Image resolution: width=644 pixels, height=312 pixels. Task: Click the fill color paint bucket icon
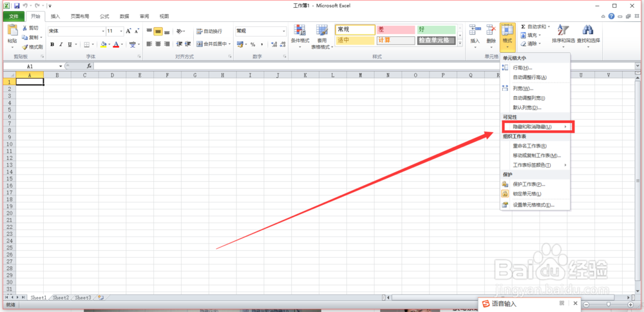tap(103, 44)
